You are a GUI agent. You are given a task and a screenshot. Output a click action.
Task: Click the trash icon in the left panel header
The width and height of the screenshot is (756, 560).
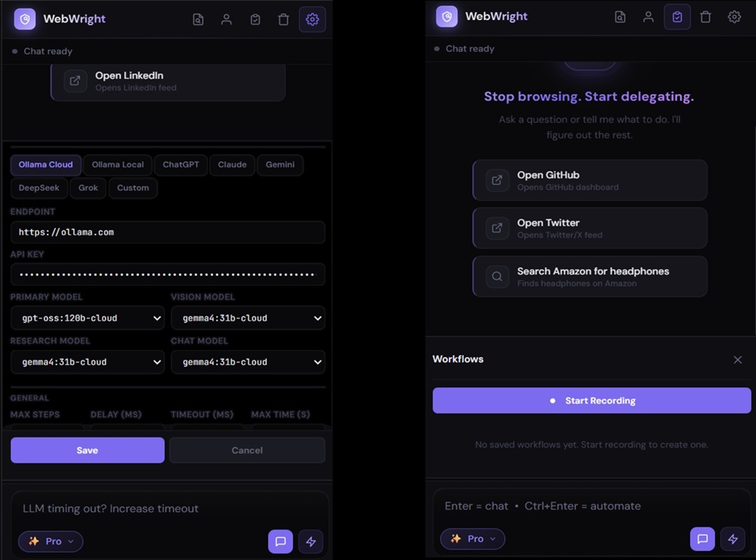click(283, 20)
